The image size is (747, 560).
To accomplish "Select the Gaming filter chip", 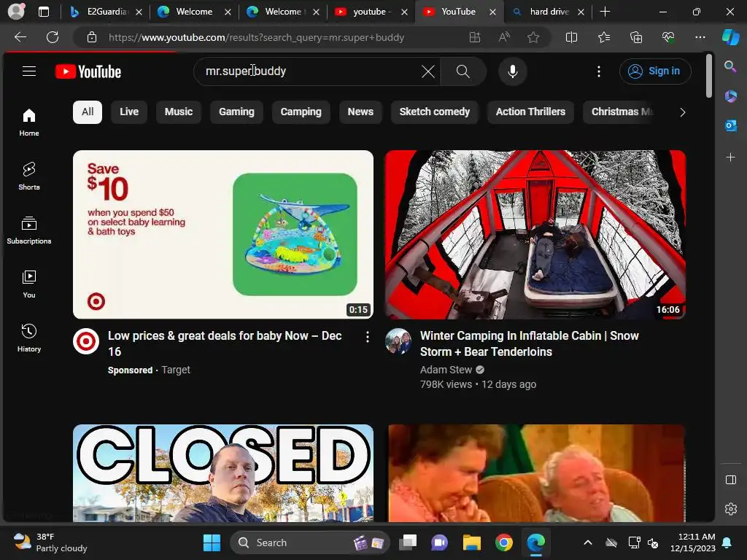I will pos(236,112).
